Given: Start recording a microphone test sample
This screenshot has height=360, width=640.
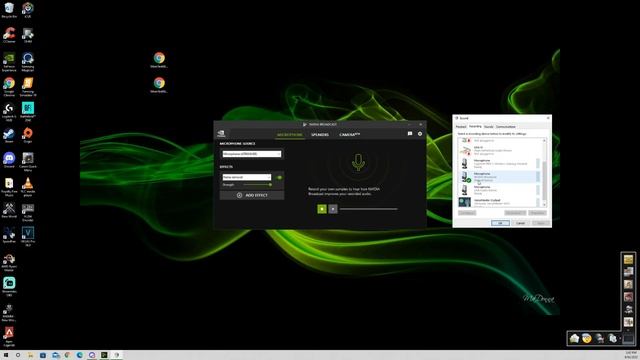Looking at the screenshot, I should pyautogui.click(x=322, y=209).
